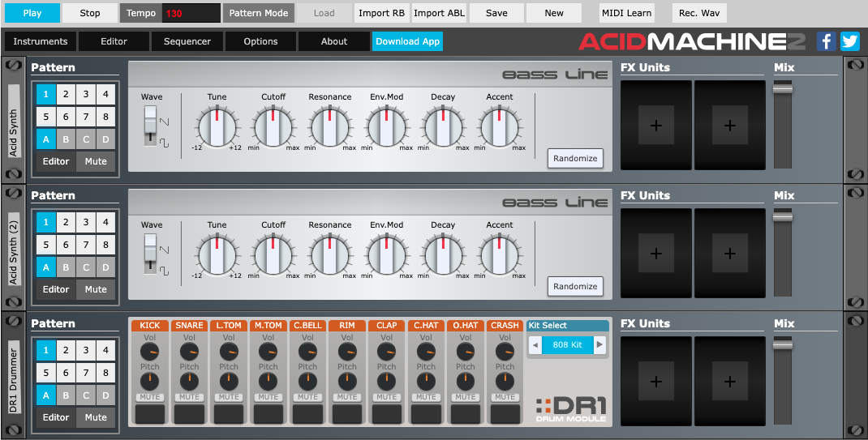Select previous kit with left arrow
This screenshot has height=440, width=868.
click(535, 345)
